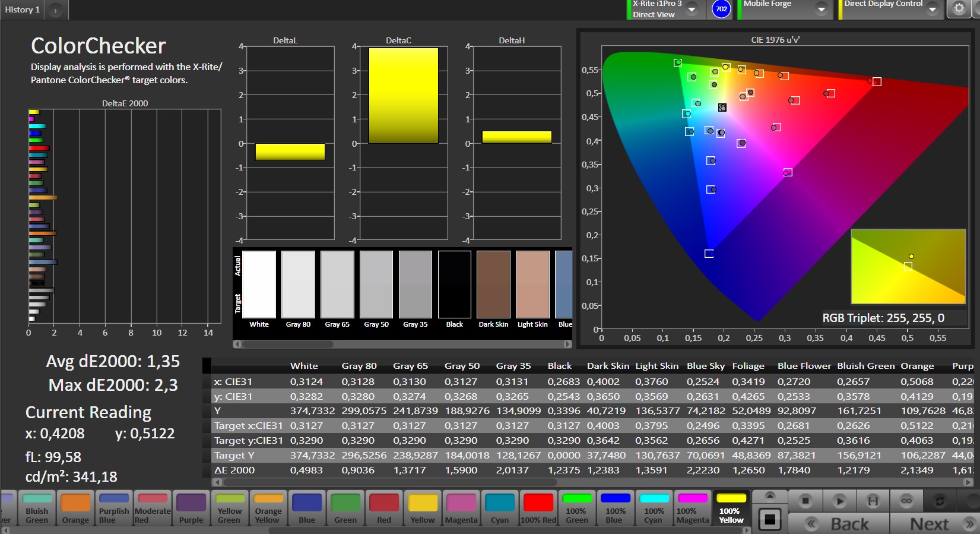Add a new history tab with plus

[x=55, y=10]
